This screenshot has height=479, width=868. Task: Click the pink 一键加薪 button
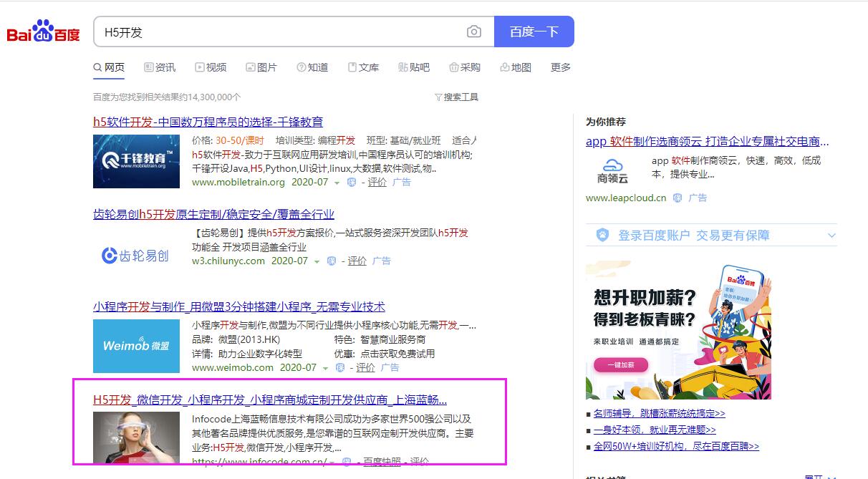[x=620, y=365]
